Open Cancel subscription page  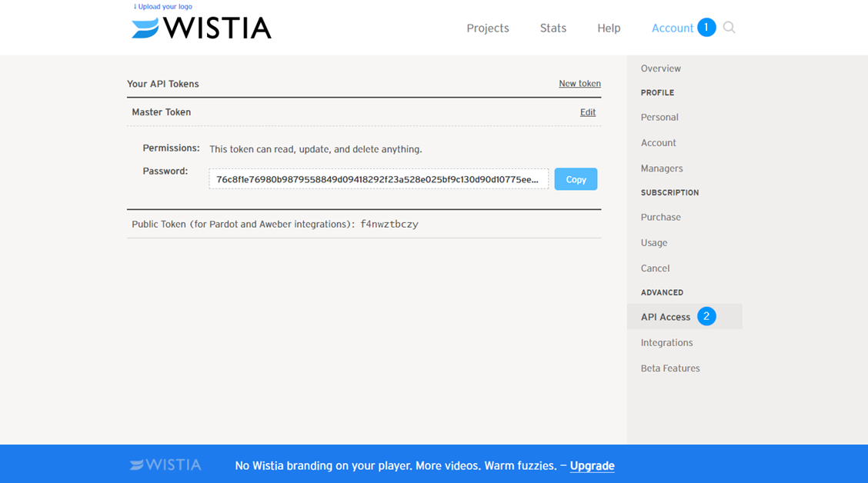(655, 268)
